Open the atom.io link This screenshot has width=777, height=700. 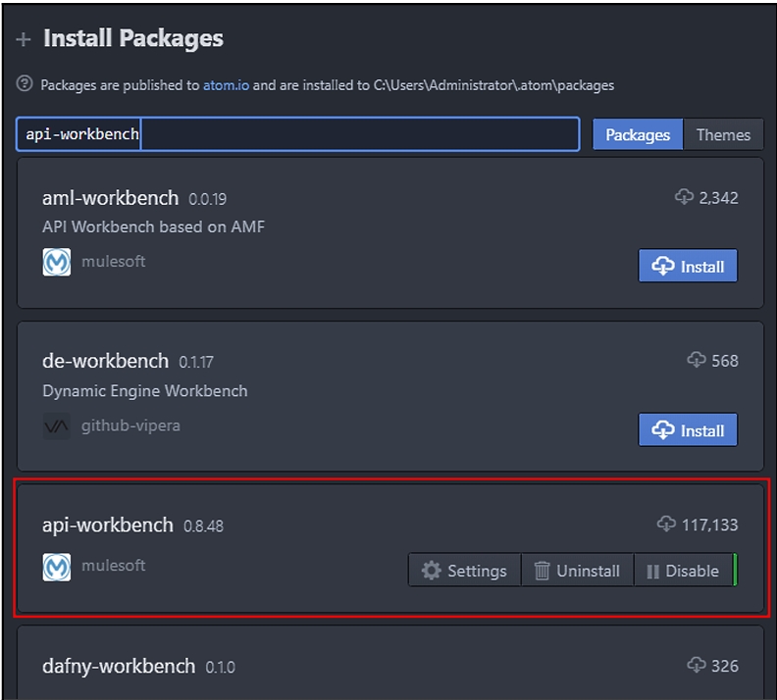coord(226,85)
